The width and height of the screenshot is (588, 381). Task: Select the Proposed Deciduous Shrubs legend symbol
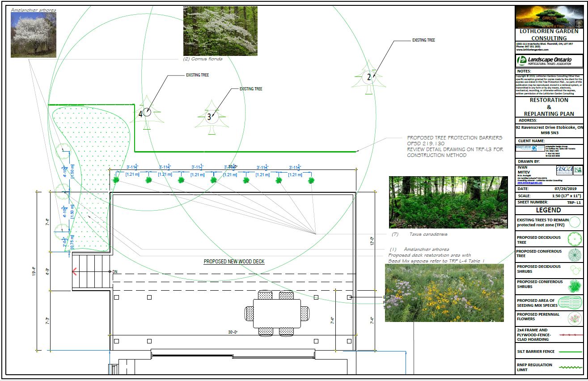575,269
